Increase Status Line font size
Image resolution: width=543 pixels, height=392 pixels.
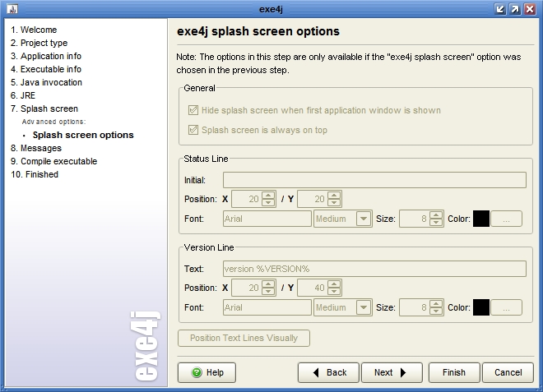point(436,215)
